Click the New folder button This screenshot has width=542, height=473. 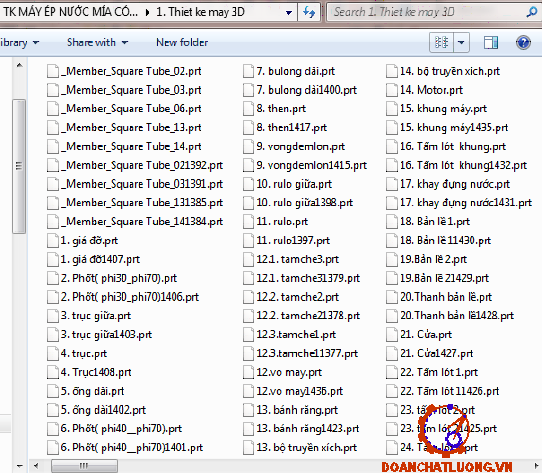[x=182, y=43]
